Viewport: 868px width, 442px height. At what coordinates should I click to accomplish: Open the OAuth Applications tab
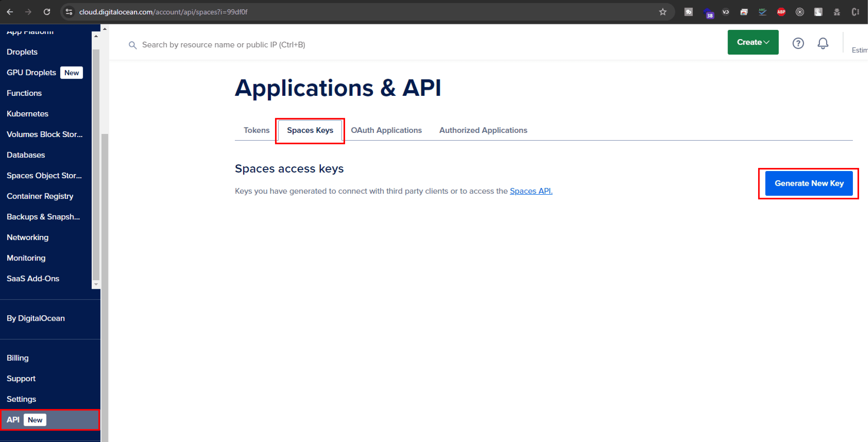386,130
